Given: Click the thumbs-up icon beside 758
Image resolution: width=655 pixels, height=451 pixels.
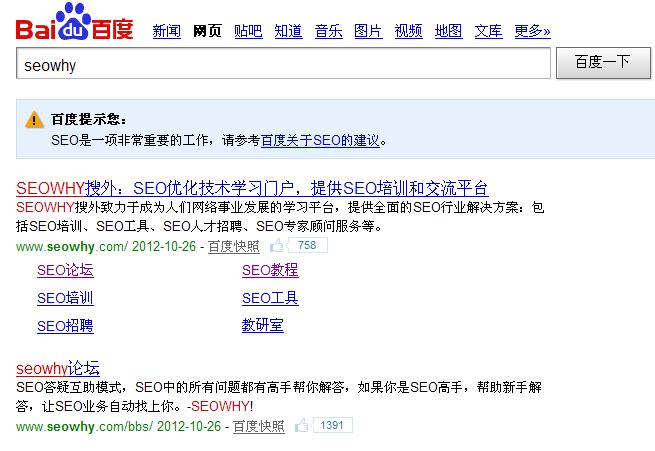Looking at the screenshot, I should [277, 246].
